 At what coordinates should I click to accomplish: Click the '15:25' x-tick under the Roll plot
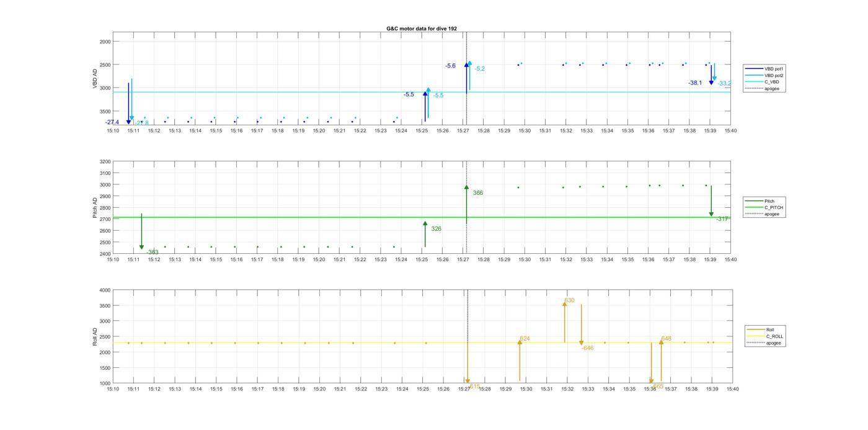coord(423,389)
